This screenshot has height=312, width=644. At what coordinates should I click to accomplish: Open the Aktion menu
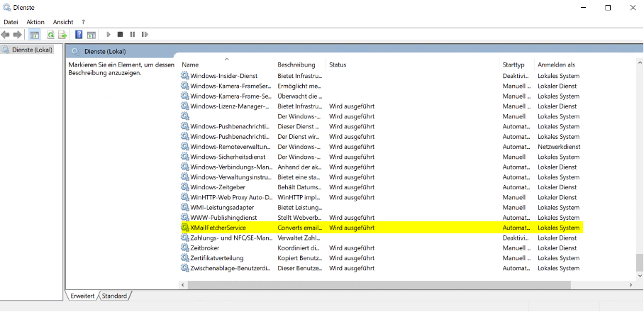pos(35,22)
